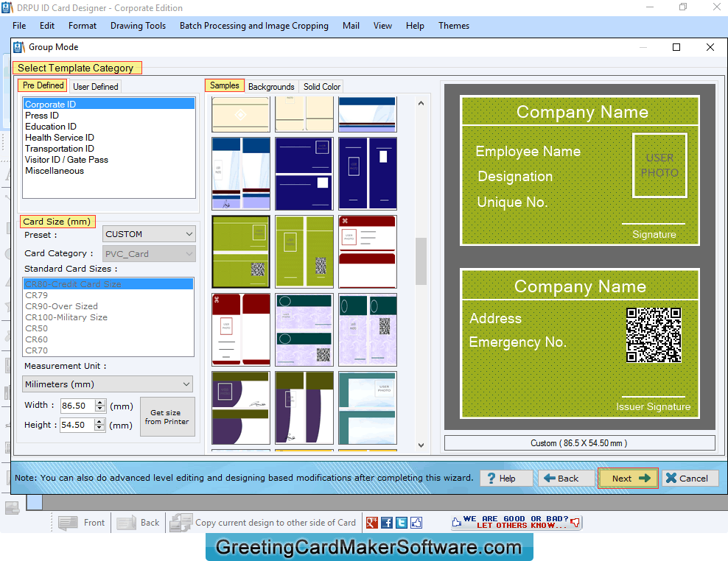This screenshot has height=561, width=728.
Task: Choose the maroon horizontal template thumbnail
Action: coord(367,252)
